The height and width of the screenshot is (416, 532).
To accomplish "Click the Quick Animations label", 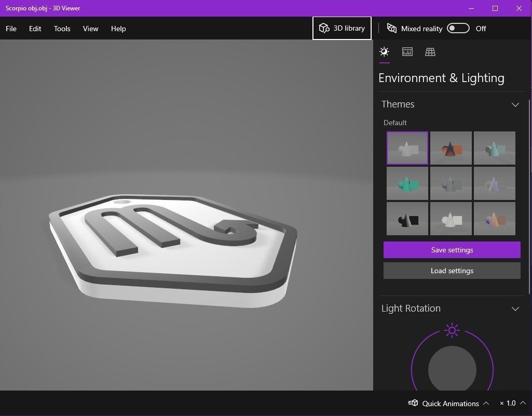I will point(450,404).
